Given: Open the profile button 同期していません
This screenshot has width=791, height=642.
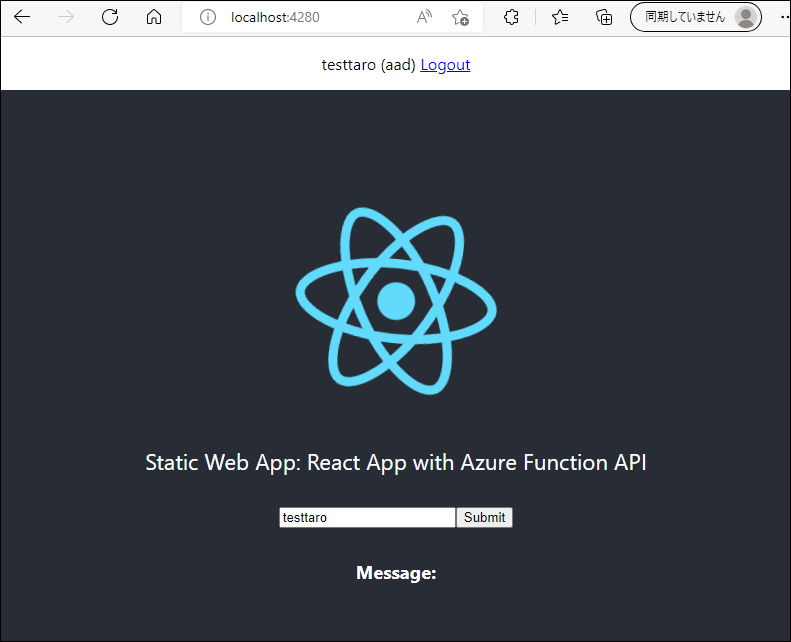Looking at the screenshot, I should [x=696, y=17].
